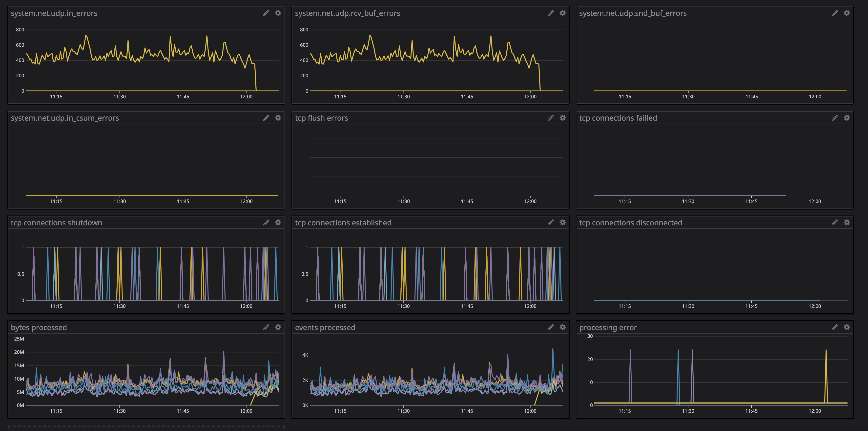Image resolution: width=868 pixels, height=431 pixels.
Task: Click the edit pencil on bytes processed panel
Action: (x=266, y=327)
